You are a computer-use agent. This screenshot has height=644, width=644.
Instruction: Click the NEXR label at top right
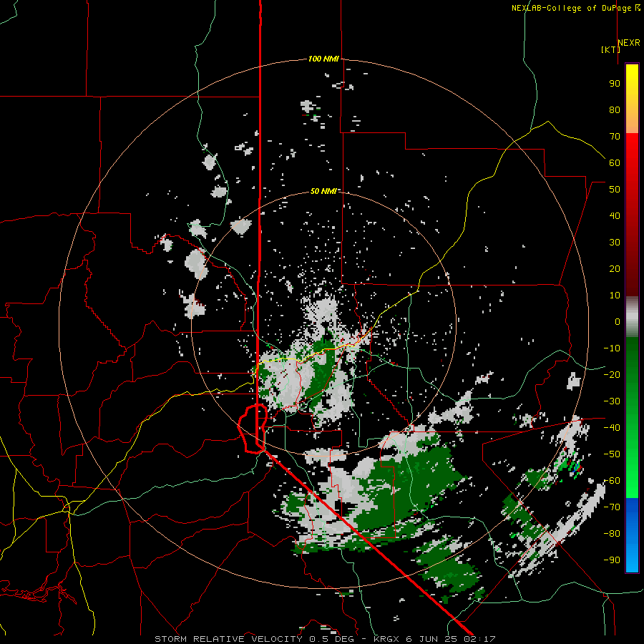629,43
